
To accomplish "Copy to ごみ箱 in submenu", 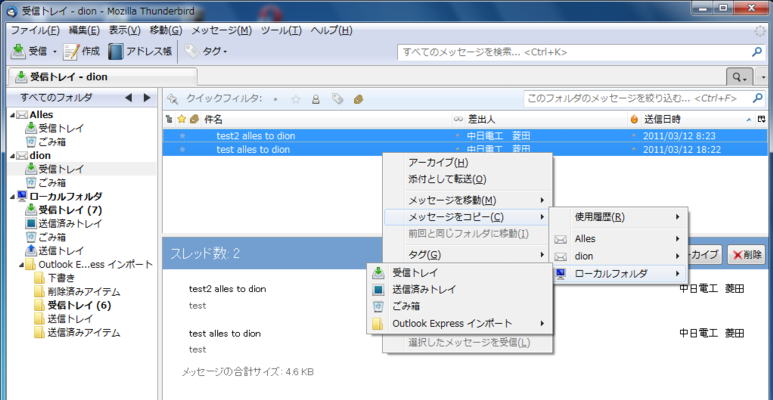I will pos(459,306).
